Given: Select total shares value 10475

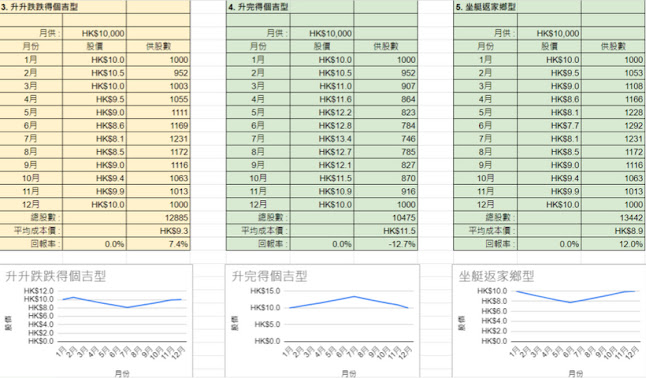Looking at the screenshot, I should click(386, 218).
